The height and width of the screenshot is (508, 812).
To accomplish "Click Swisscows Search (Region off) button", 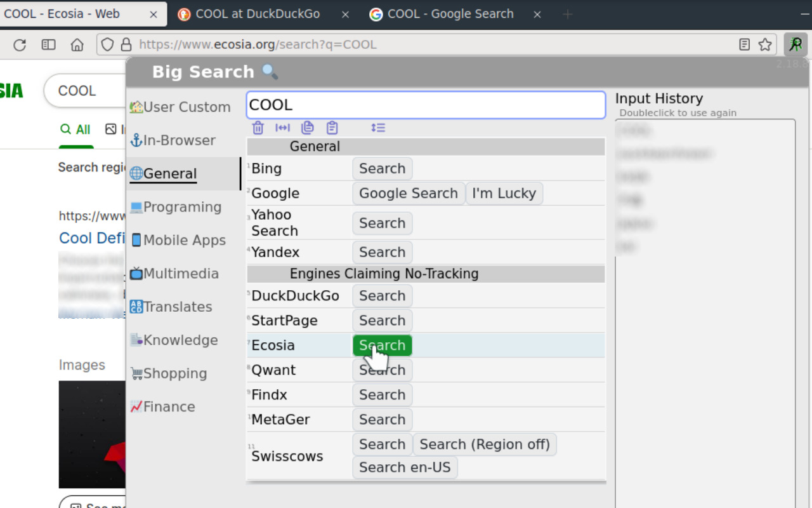I will pos(485,444).
